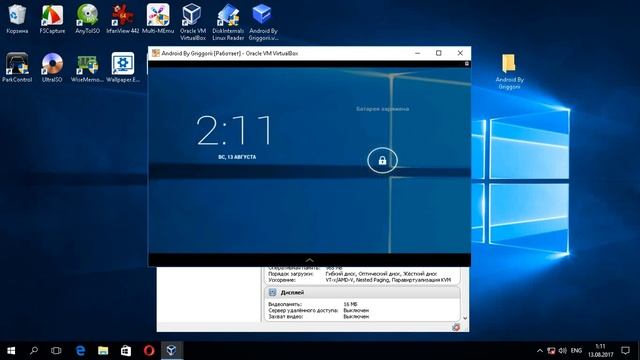Open Microsoft Store from the taskbar
The width and height of the screenshot is (640, 360).
coord(126,351)
